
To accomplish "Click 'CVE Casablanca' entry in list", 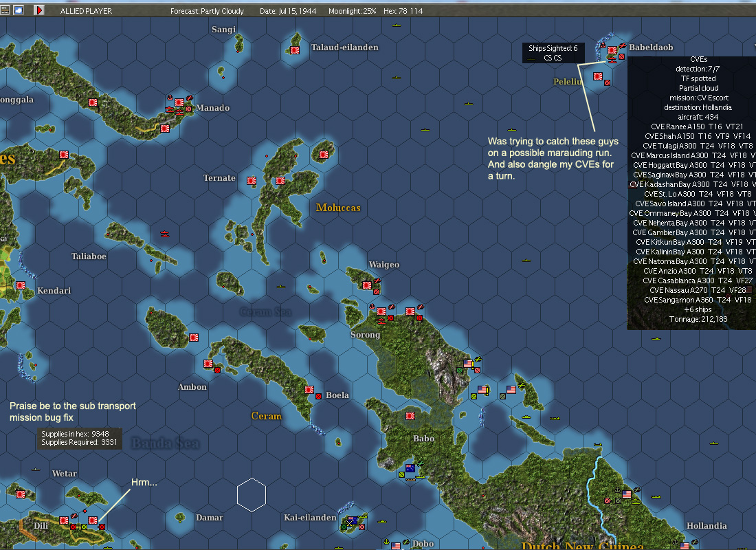I will coord(698,280).
